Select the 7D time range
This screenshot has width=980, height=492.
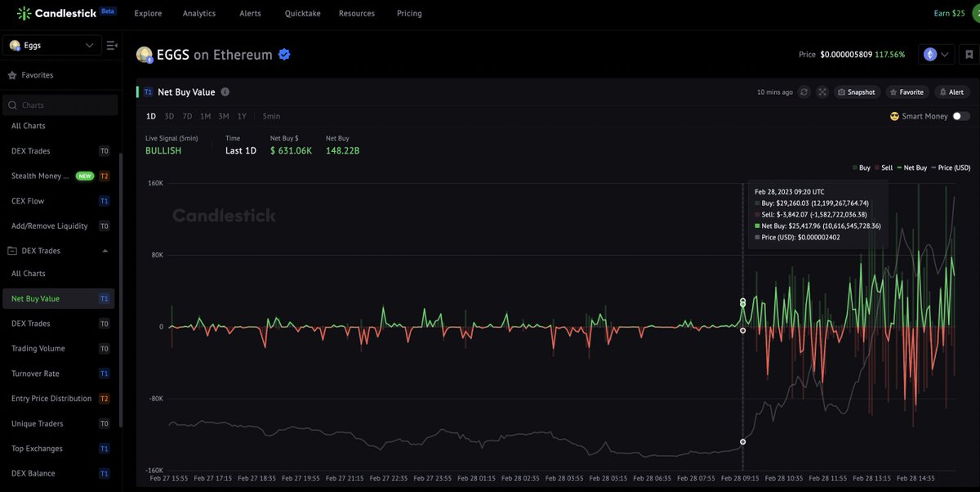pos(187,116)
